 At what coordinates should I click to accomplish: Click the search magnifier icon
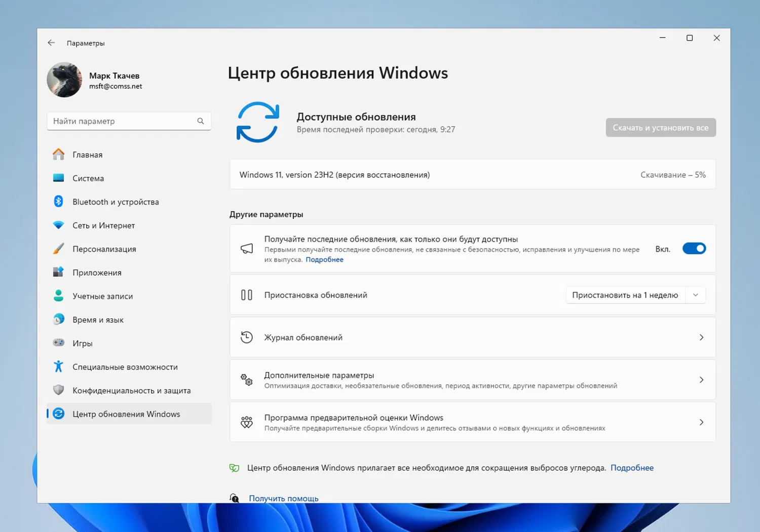[201, 121]
